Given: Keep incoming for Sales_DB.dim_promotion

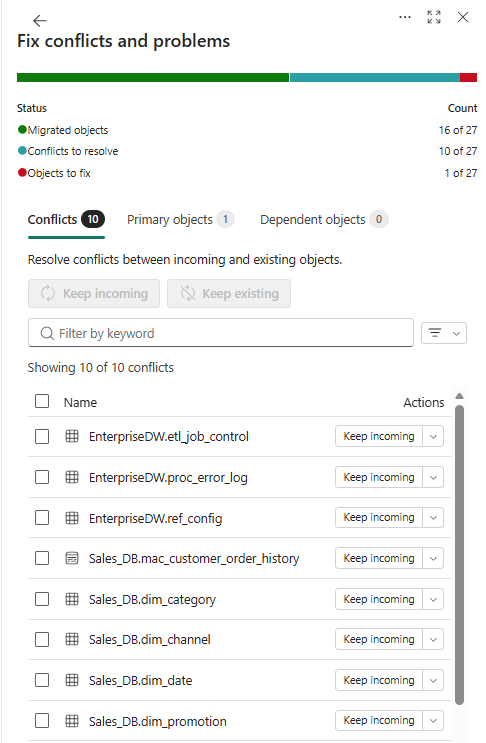Looking at the screenshot, I should (379, 721).
